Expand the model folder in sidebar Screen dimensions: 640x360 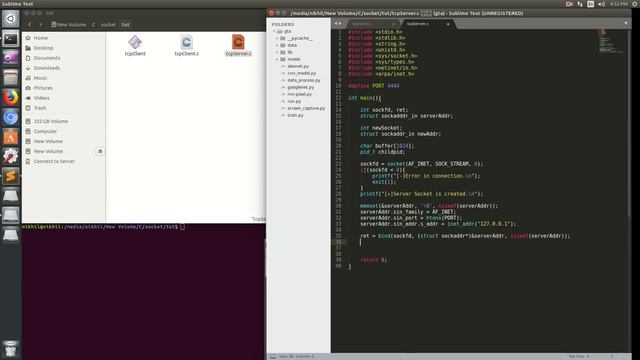pos(277,59)
